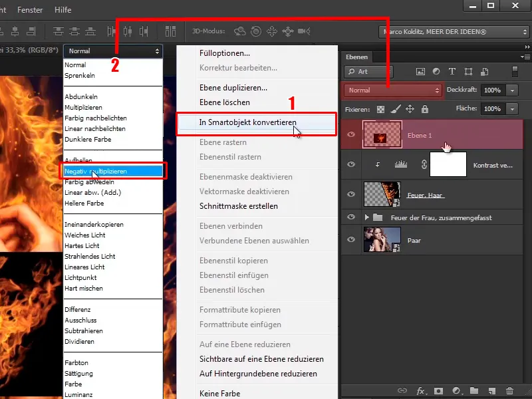Select 3D pan (drag) object icon

272,31
